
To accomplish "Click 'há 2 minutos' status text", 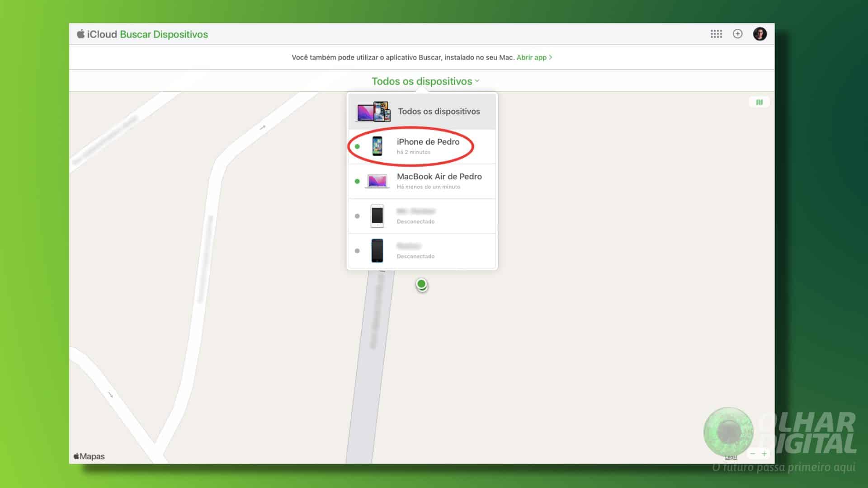I will (414, 152).
